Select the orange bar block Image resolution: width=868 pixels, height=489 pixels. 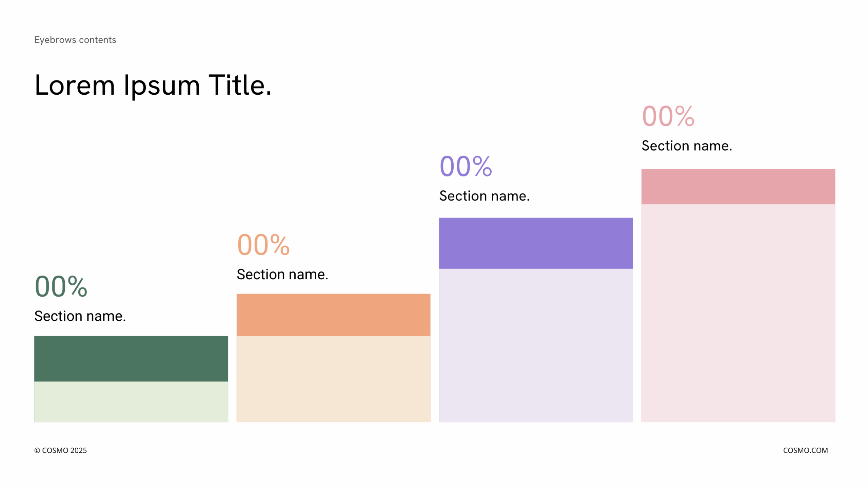click(333, 315)
